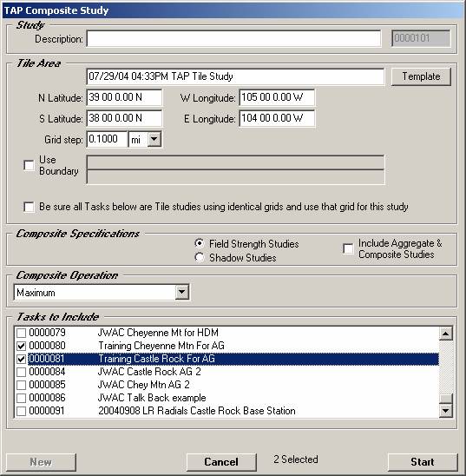Screen dimensions: 466x476
Task: Focus the N Latitude input field
Action: click(124, 98)
